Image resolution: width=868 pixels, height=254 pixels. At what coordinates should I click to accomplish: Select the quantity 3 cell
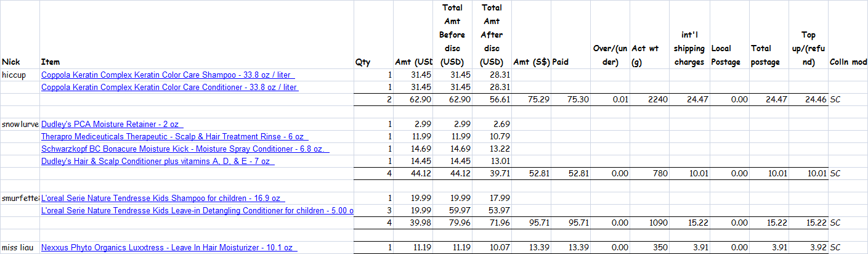(373, 210)
